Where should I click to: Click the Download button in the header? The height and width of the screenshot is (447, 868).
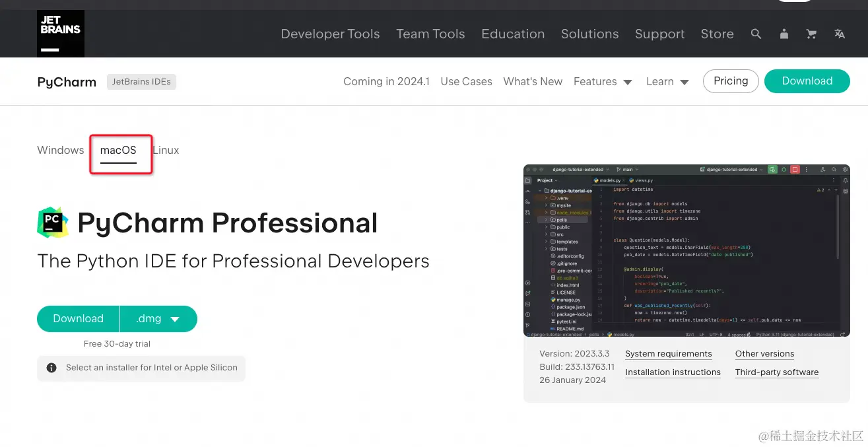tap(807, 81)
